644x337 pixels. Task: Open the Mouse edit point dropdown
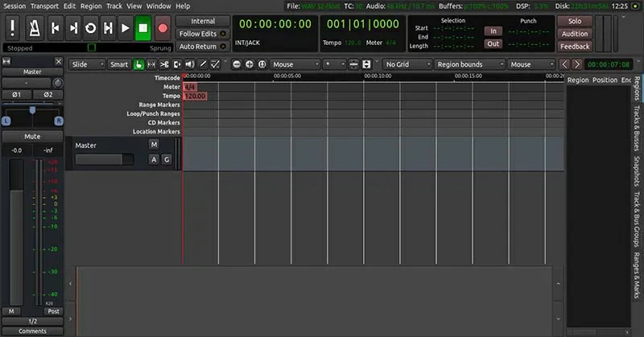click(x=531, y=64)
